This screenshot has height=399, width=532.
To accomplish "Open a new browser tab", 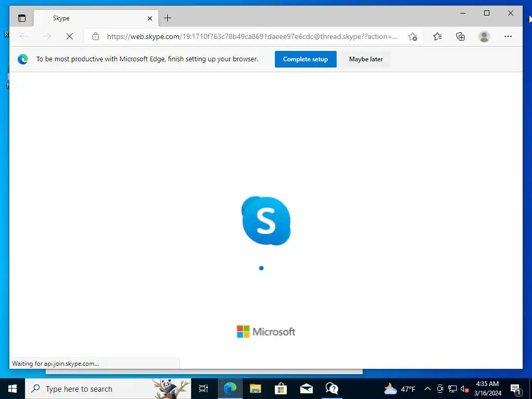I will coord(168,18).
